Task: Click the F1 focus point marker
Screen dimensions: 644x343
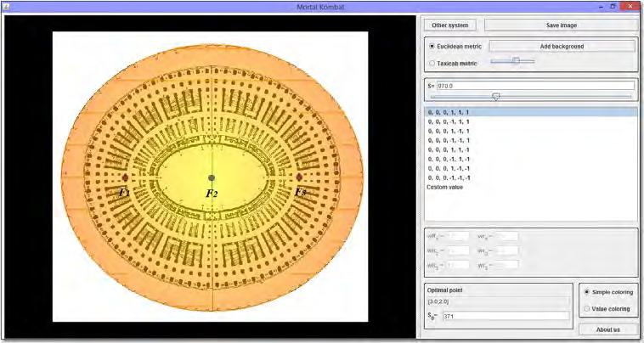Action: [125, 177]
